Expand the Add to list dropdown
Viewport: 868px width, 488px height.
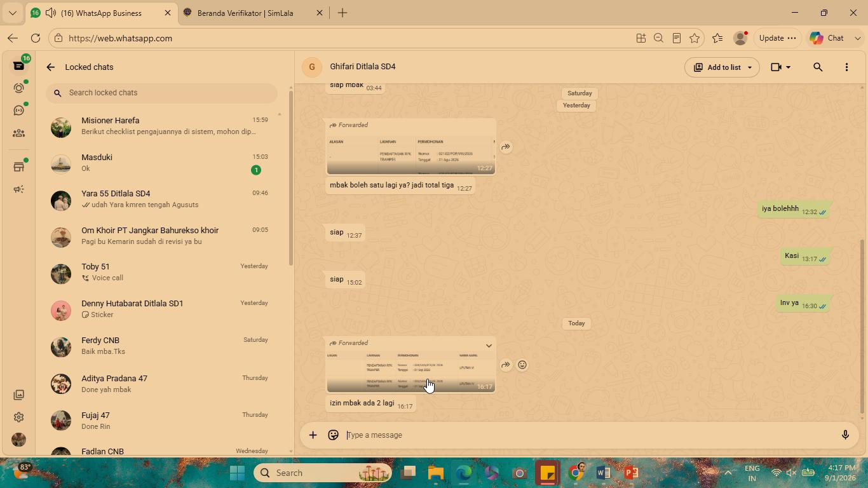click(x=749, y=67)
